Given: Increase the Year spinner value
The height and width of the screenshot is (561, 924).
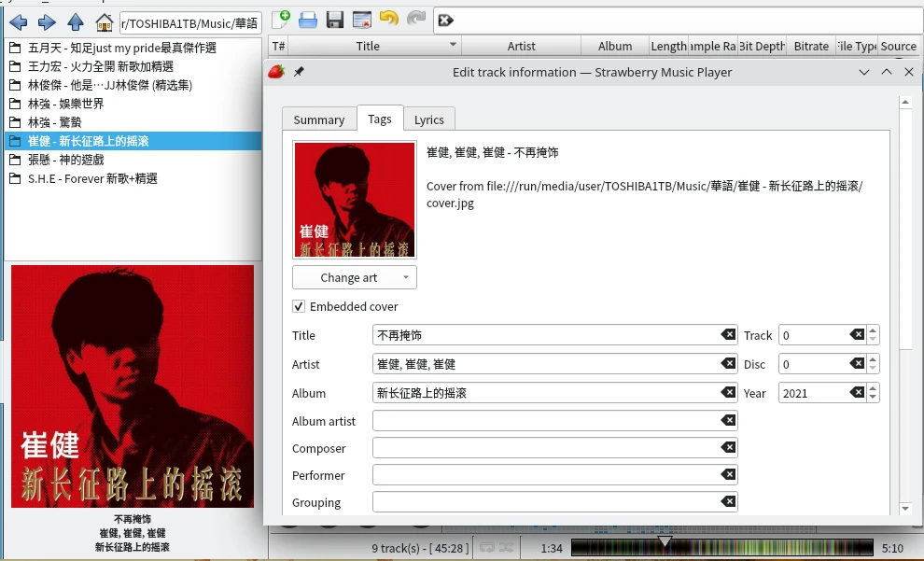Looking at the screenshot, I should (x=873, y=388).
